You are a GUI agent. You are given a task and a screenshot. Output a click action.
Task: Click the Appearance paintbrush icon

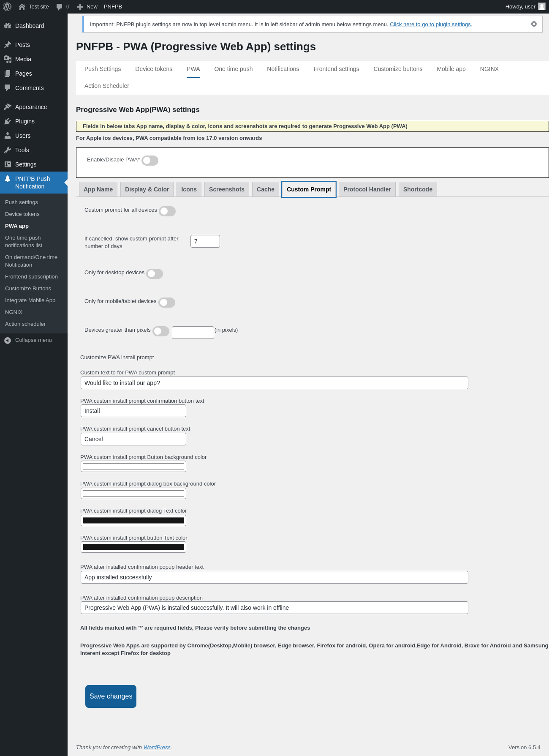click(8, 107)
